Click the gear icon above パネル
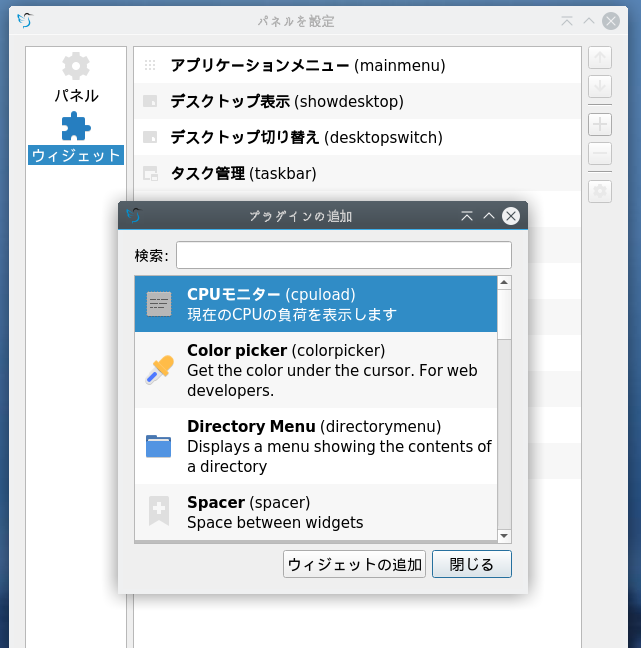The height and width of the screenshot is (648, 641). [x=76, y=66]
